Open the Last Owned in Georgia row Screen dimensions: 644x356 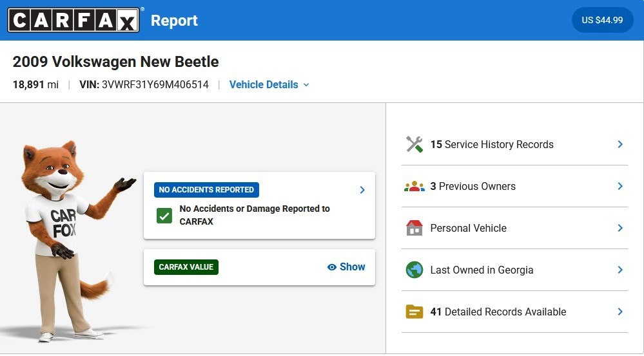[514, 270]
